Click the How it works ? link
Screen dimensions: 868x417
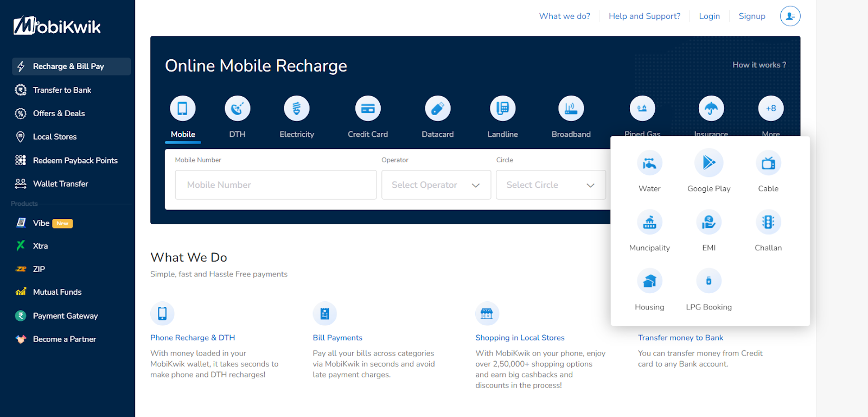tap(759, 65)
